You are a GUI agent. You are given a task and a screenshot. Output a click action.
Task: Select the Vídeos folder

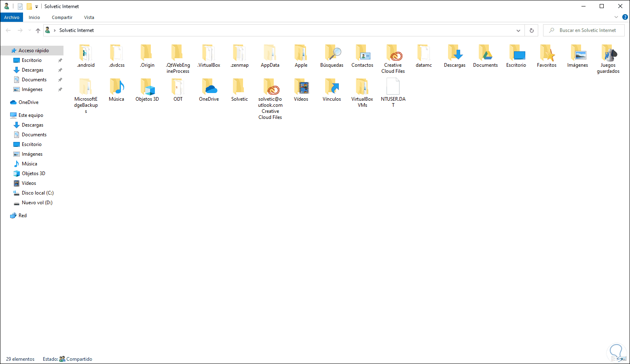tap(301, 89)
